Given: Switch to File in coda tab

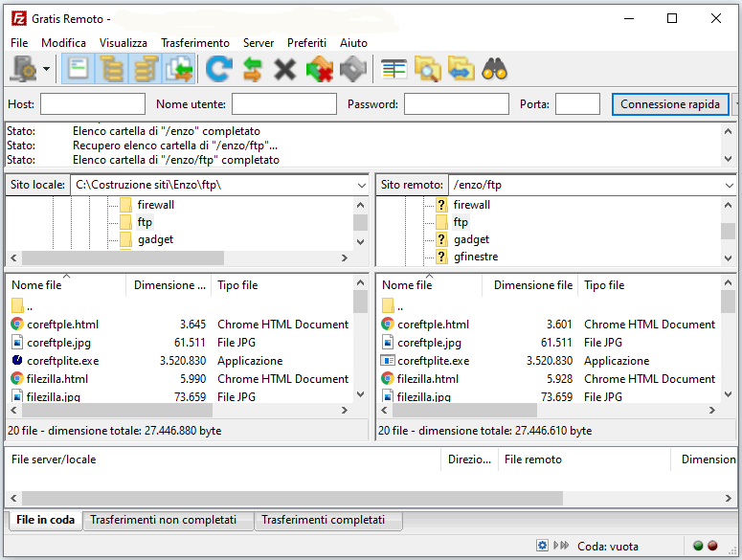Looking at the screenshot, I should point(45,520).
